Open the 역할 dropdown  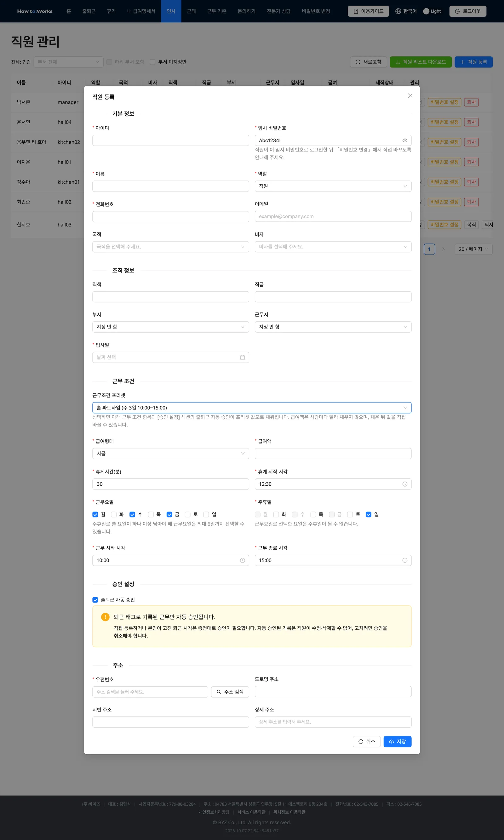pos(333,186)
